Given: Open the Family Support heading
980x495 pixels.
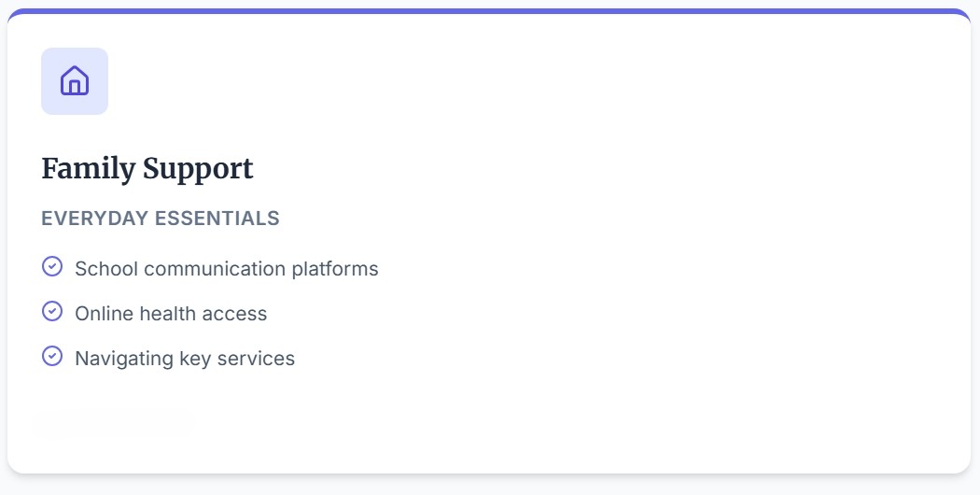Looking at the screenshot, I should [x=147, y=169].
